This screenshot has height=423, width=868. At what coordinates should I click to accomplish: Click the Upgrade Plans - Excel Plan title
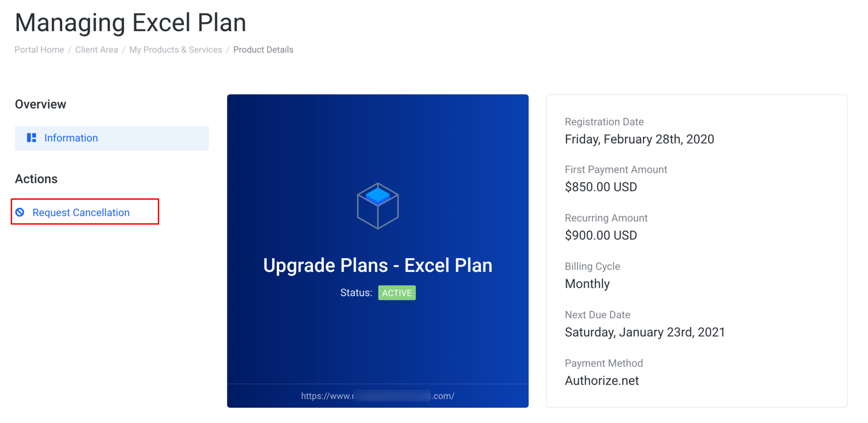click(x=378, y=265)
